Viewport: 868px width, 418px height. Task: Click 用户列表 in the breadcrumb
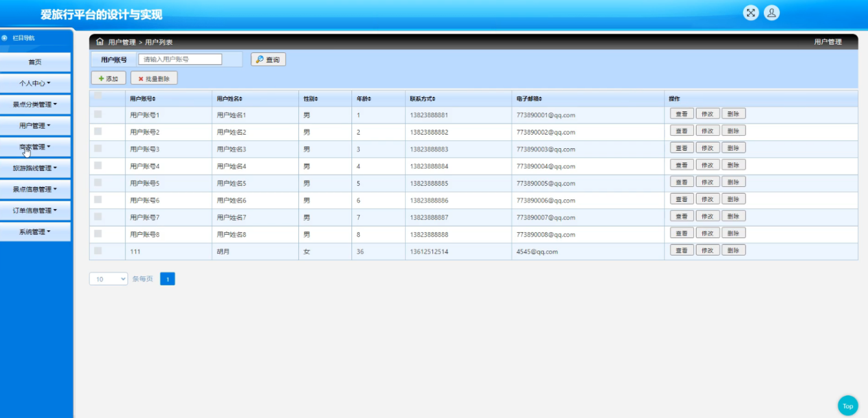point(159,42)
